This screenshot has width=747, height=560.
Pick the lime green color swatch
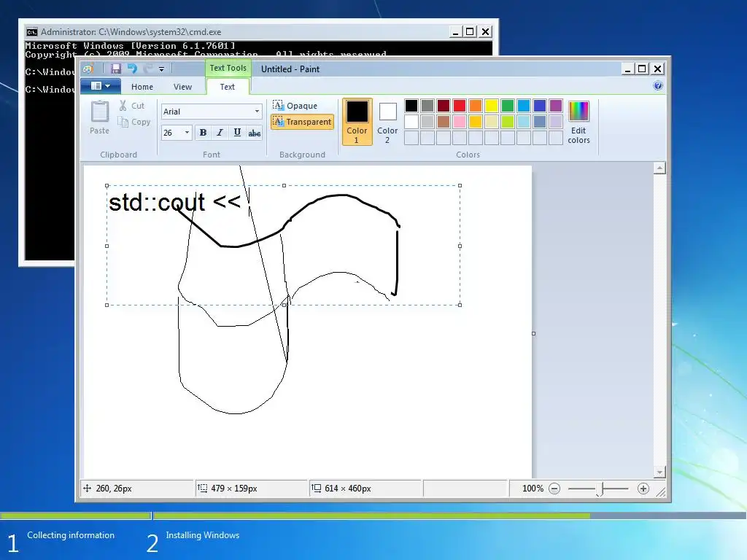(x=508, y=122)
